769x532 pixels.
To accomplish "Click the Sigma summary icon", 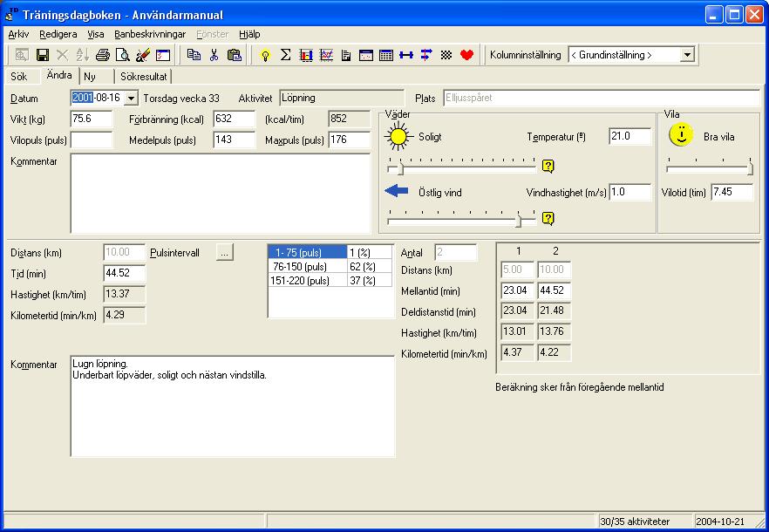I will (285, 55).
